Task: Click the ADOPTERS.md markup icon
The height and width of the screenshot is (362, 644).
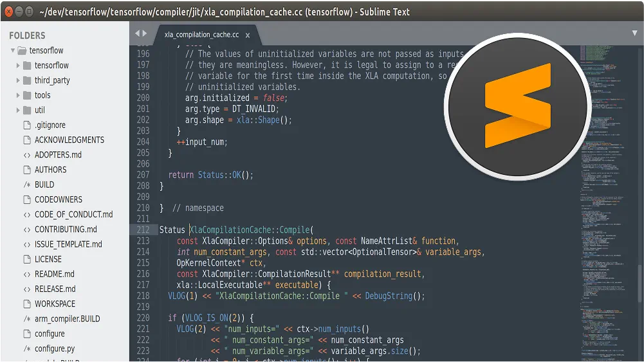Action: 27,155
